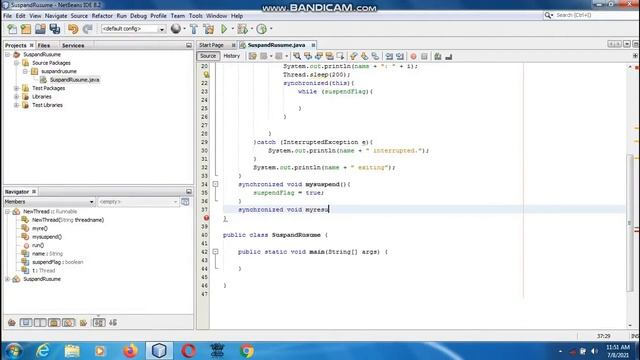Click the Uncomment icon at the end of the editor toolbar
Screen dimensions: 640x360
[449, 56]
